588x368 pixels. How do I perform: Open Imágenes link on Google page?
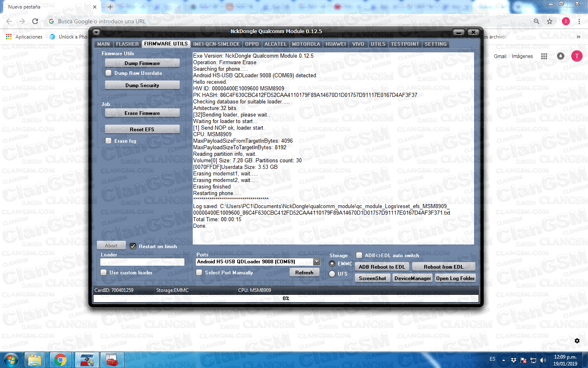(x=522, y=56)
